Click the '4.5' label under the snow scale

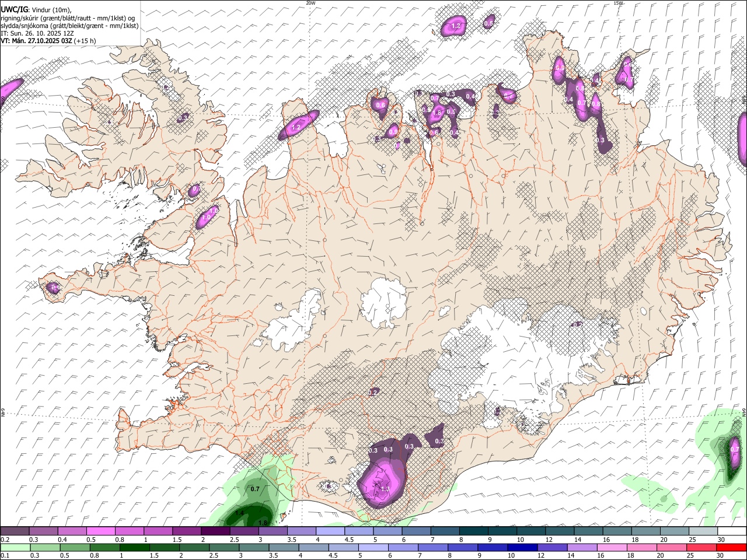[349, 540]
